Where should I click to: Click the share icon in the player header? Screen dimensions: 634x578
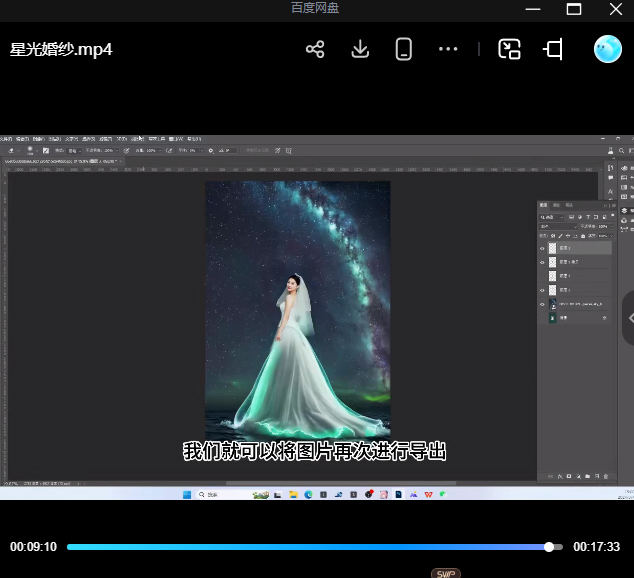tap(315, 49)
